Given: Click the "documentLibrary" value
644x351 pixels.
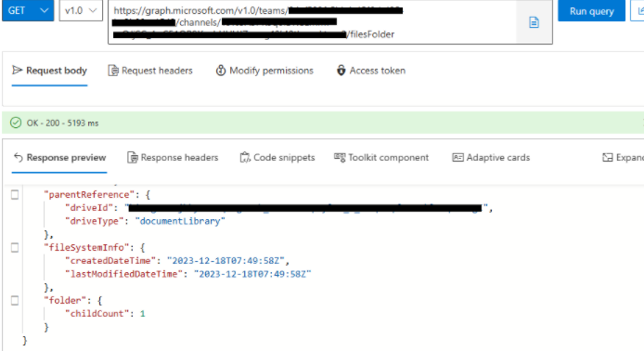Looking at the screenshot, I should [x=180, y=221].
